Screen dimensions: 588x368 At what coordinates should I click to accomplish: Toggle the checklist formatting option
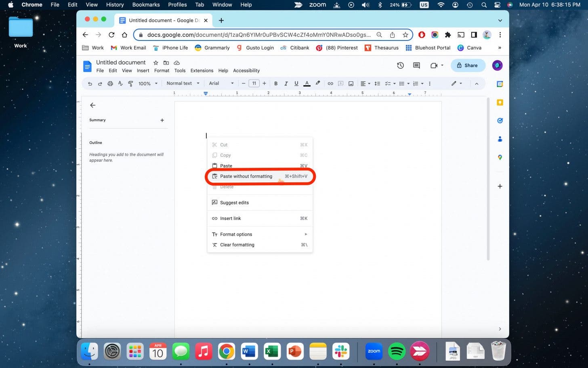[x=388, y=83]
